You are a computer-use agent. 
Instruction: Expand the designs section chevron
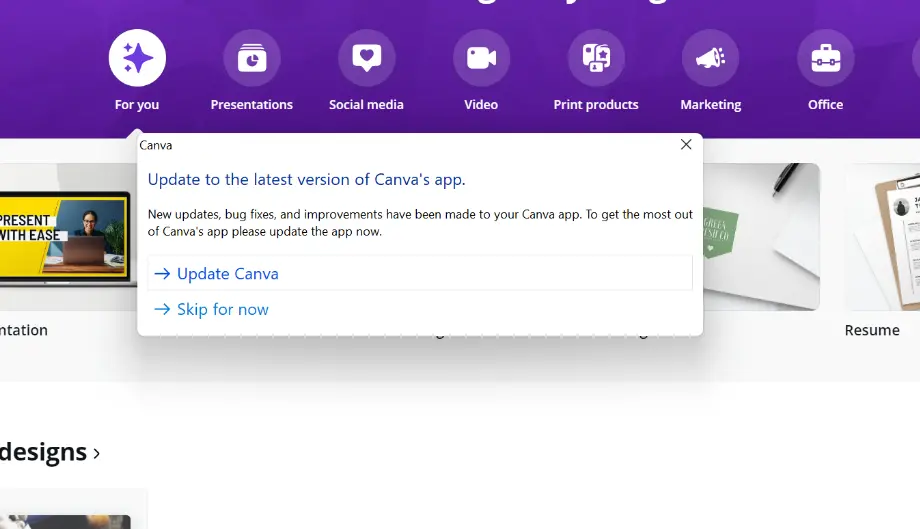click(x=97, y=453)
